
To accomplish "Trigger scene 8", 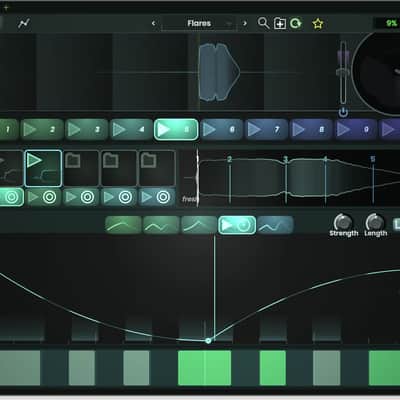I will pyautogui.click(x=311, y=129).
